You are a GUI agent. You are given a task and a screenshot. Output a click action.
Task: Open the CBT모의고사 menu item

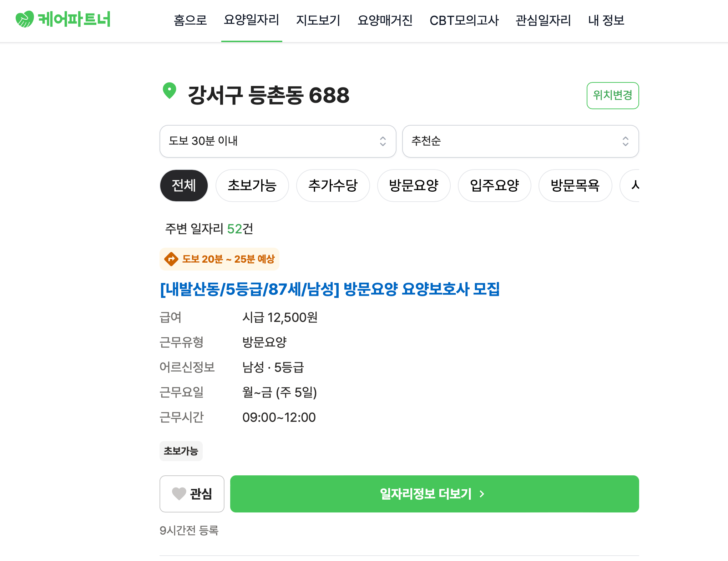click(465, 20)
